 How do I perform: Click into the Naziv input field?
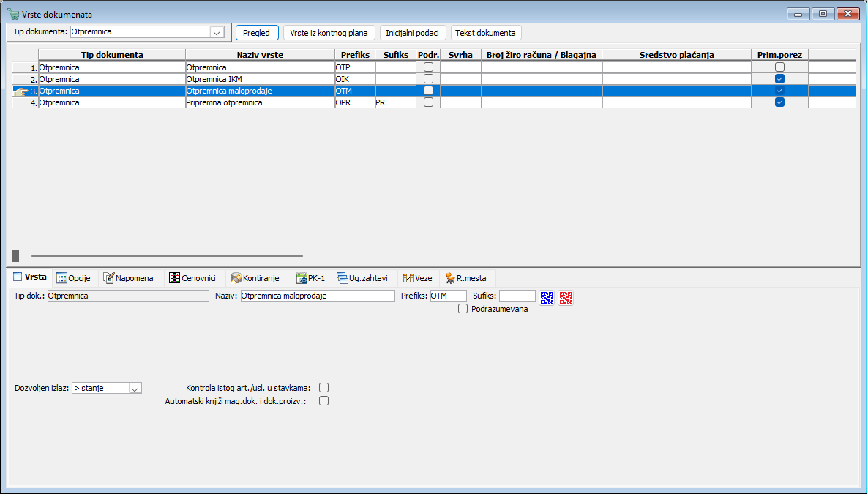point(318,296)
